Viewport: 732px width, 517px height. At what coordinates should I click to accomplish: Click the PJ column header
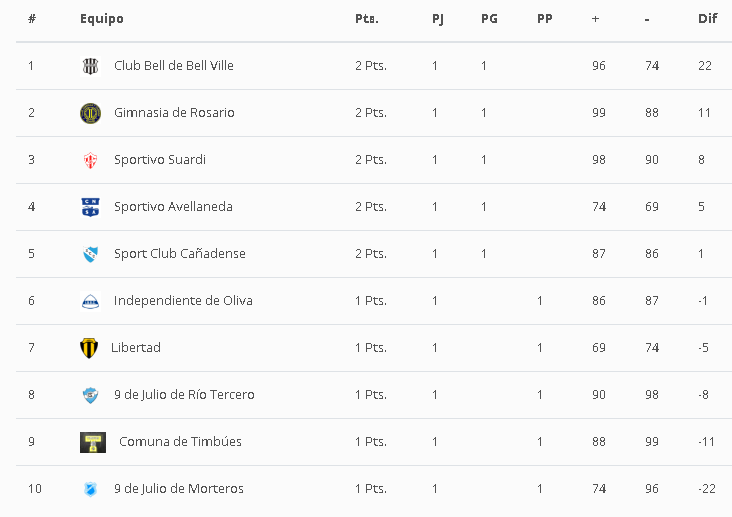point(438,19)
